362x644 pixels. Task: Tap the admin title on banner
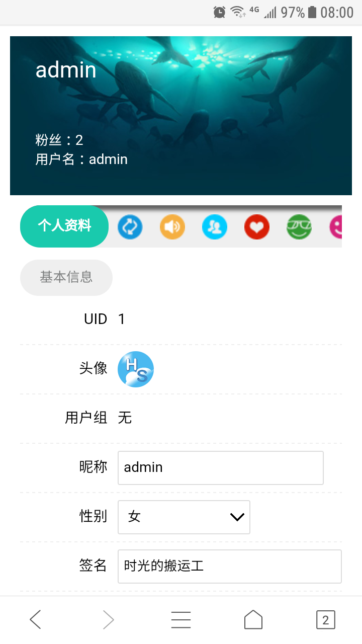pos(66,69)
